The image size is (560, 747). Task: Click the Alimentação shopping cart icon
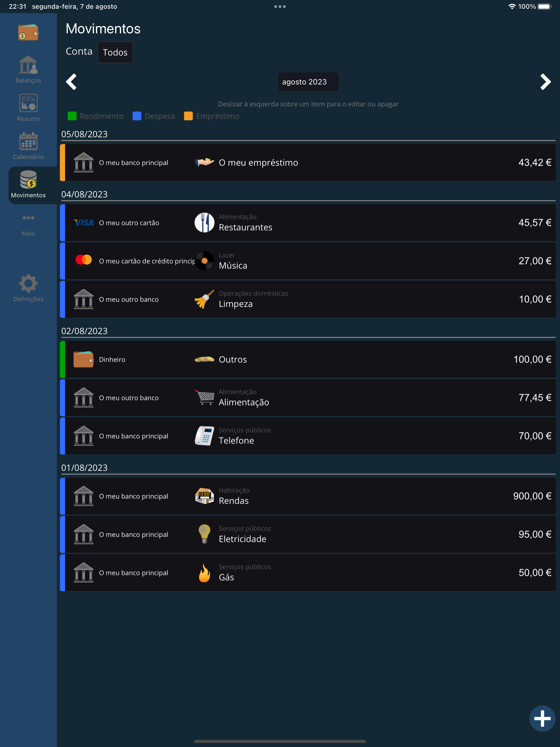click(x=204, y=398)
